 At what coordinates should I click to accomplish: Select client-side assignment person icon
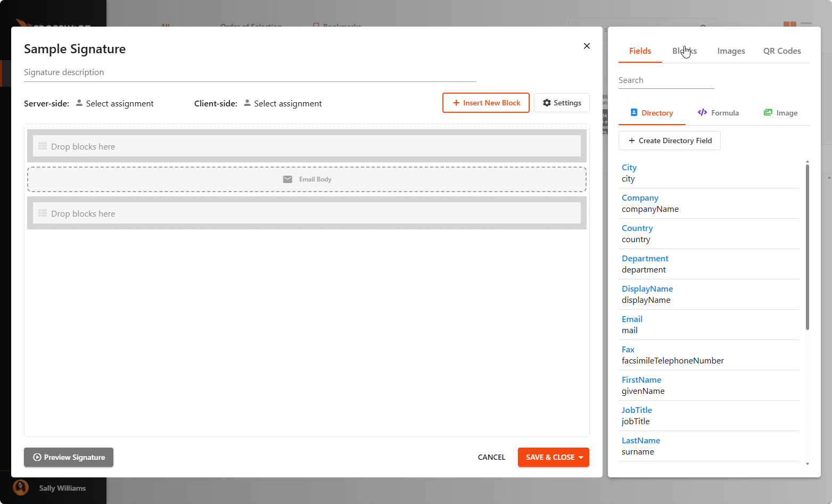pyautogui.click(x=247, y=103)
